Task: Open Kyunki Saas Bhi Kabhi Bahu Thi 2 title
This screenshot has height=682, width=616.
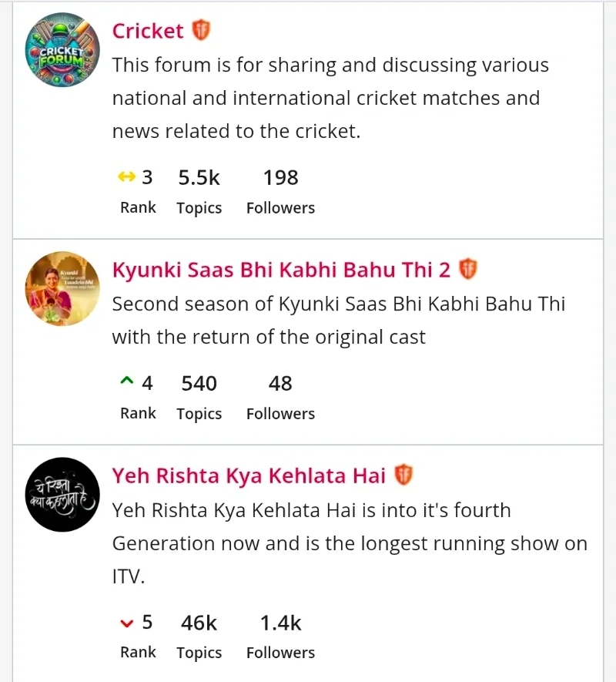Action: [x=281, y=270]
